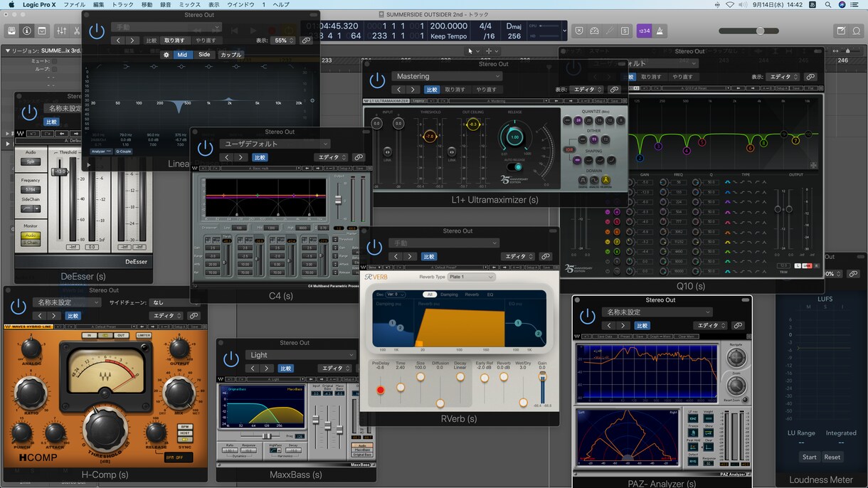Viewport: 868px width, 488px height.
Task: Toggle power of the Linear Phase EQ plugin
Action: click(97, 32)
